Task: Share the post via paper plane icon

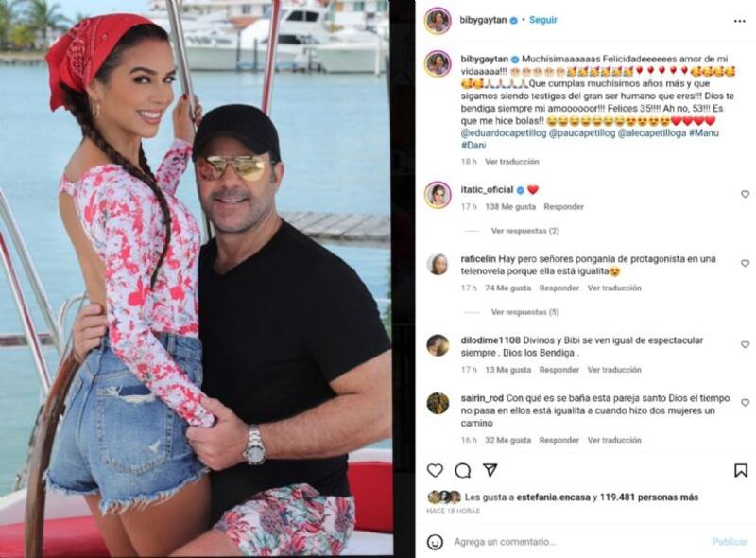Action: click(490, 470)
